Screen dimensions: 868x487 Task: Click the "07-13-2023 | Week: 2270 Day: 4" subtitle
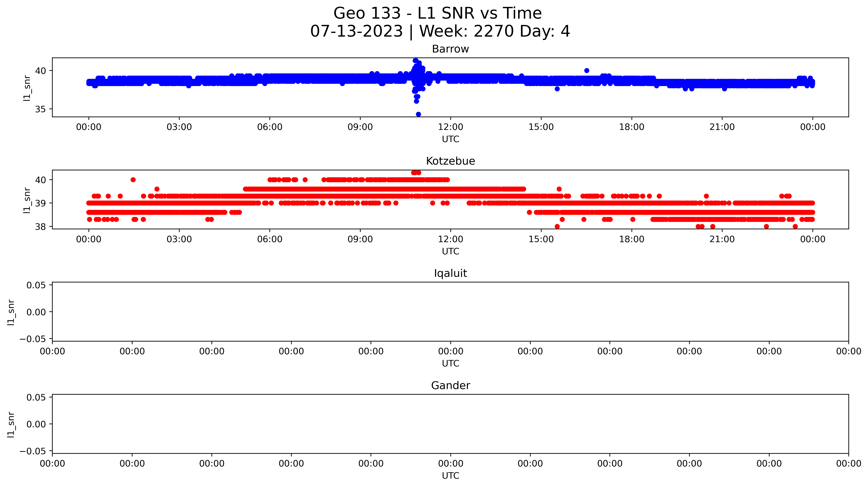tap(440, 31)
